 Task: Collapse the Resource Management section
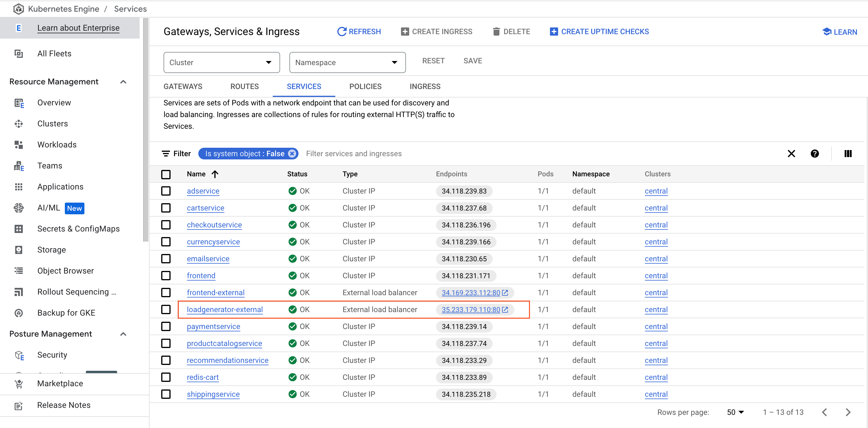[123, 82]
